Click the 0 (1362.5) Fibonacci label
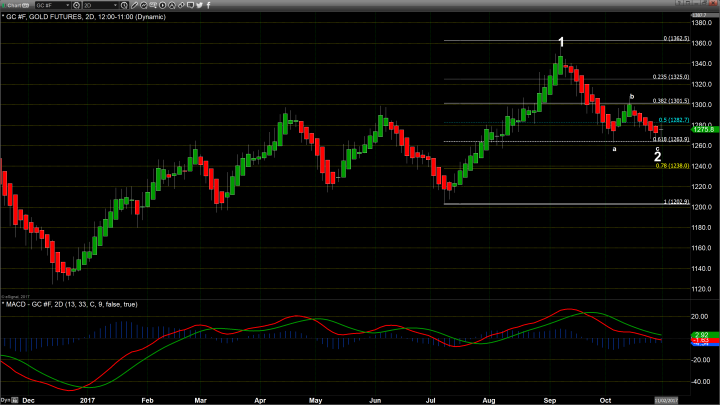Image resolution: width=720 pixels, height=405 pixels. [676, 38]
